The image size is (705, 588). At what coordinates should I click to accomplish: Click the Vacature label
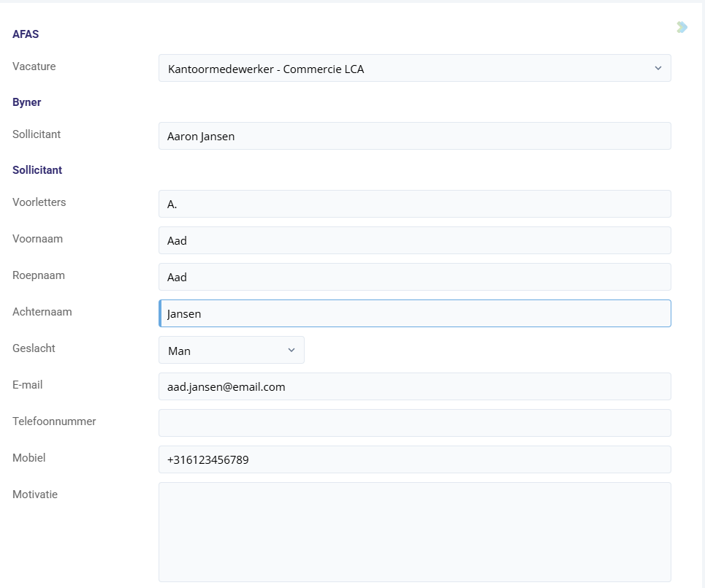34,66
